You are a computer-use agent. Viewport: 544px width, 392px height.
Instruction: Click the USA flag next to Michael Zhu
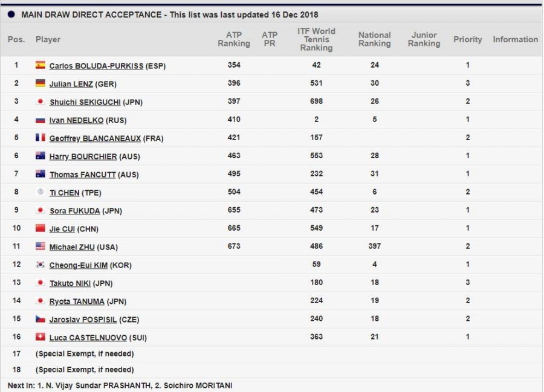(40, 246)
